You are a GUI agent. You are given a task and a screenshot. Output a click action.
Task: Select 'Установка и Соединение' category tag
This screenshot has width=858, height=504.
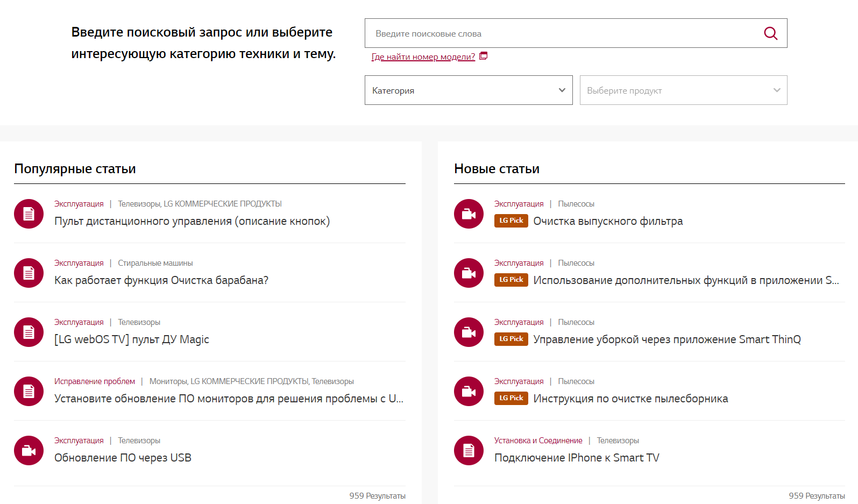(538, 441)
